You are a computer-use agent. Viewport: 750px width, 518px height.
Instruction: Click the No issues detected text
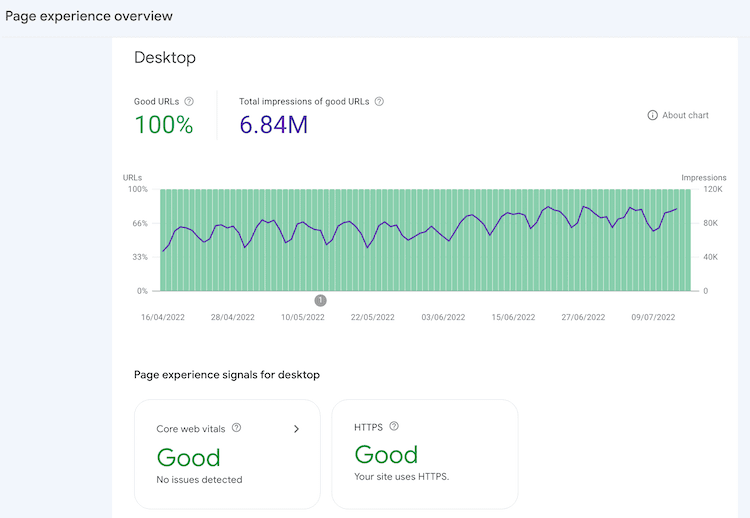point(199,480)
